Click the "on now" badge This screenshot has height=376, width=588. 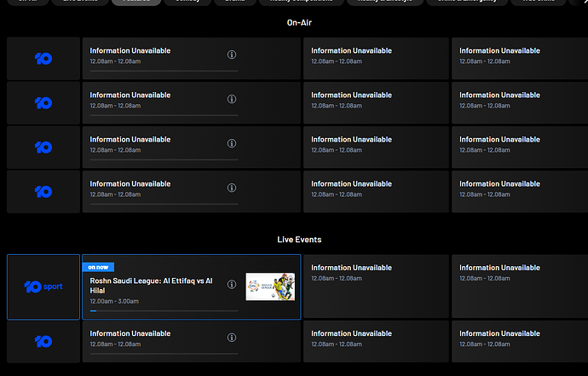pos(98,267)
